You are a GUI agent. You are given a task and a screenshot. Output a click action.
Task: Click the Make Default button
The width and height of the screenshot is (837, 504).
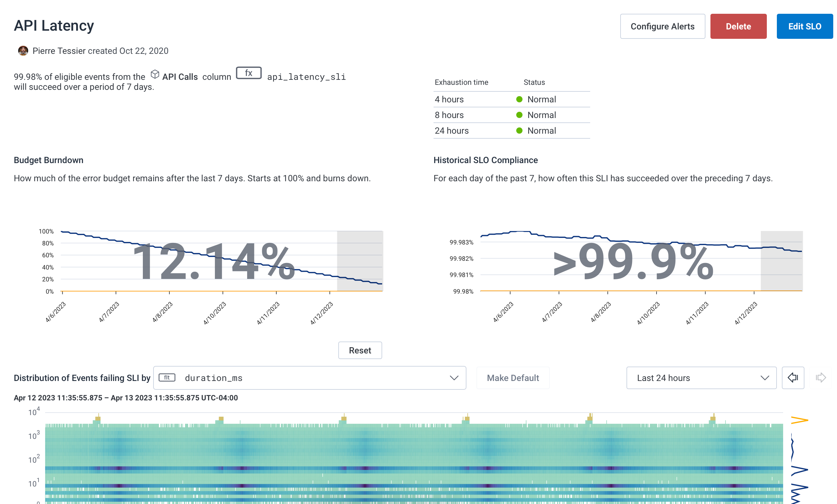[x=512, y=378]
